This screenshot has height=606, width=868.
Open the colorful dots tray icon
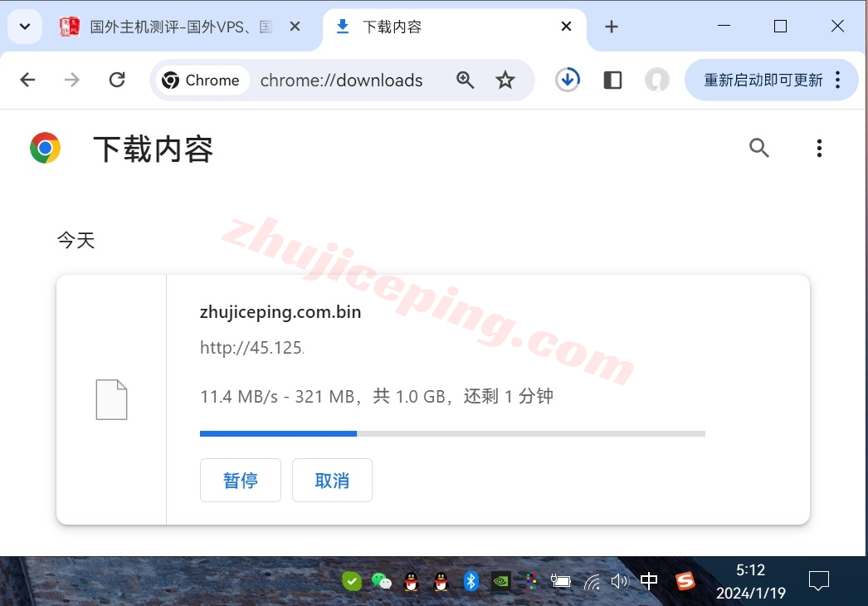(x=531, y=581)
